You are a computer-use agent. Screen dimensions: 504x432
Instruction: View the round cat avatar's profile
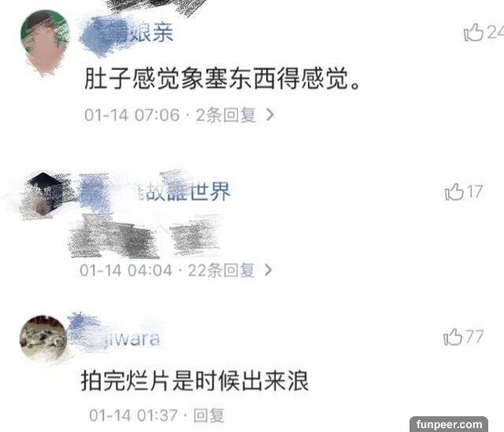(43, 339)
